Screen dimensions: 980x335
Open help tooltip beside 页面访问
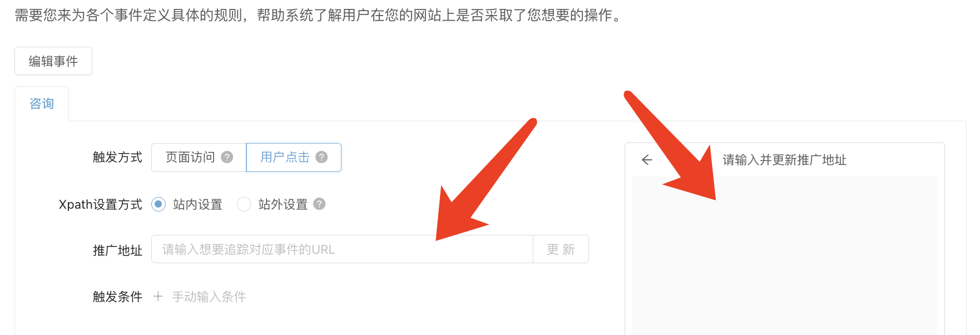(x=227, y=157)
